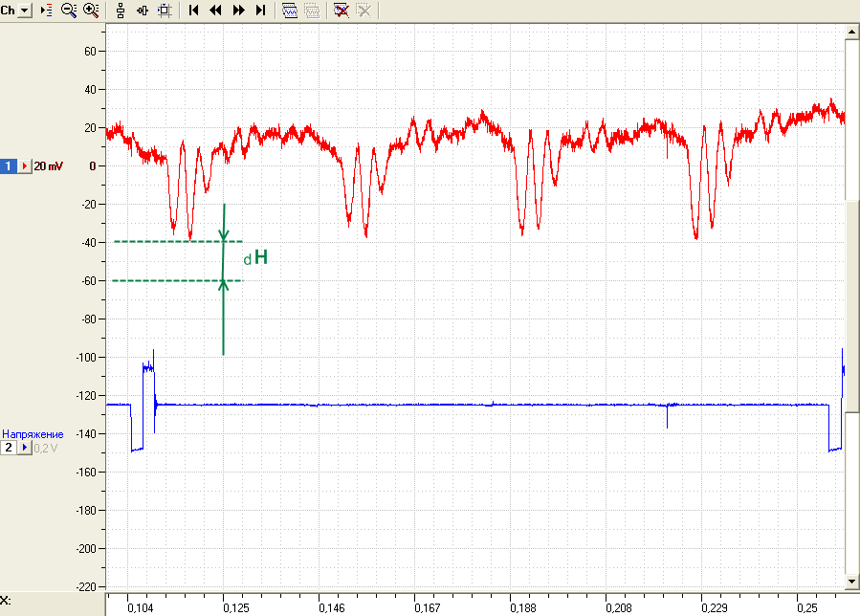Click the fit-to-window frame icon

tap(165, 11)
